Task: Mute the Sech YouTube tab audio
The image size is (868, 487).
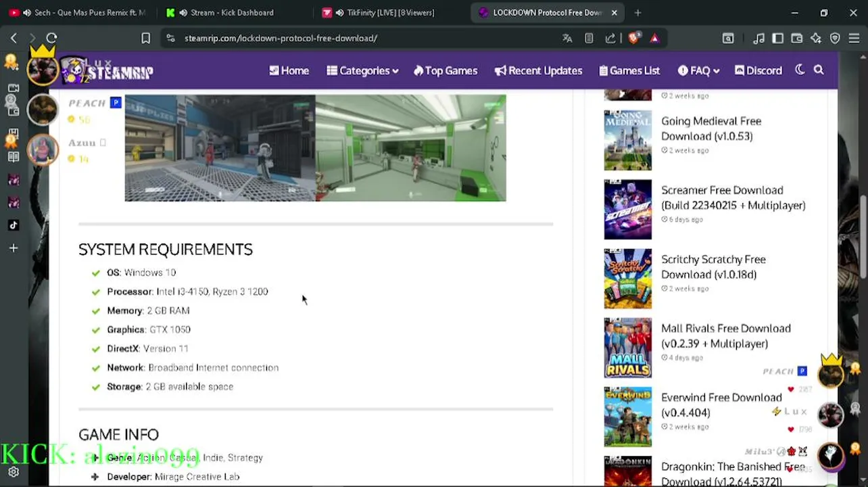Action: point(26,12)
